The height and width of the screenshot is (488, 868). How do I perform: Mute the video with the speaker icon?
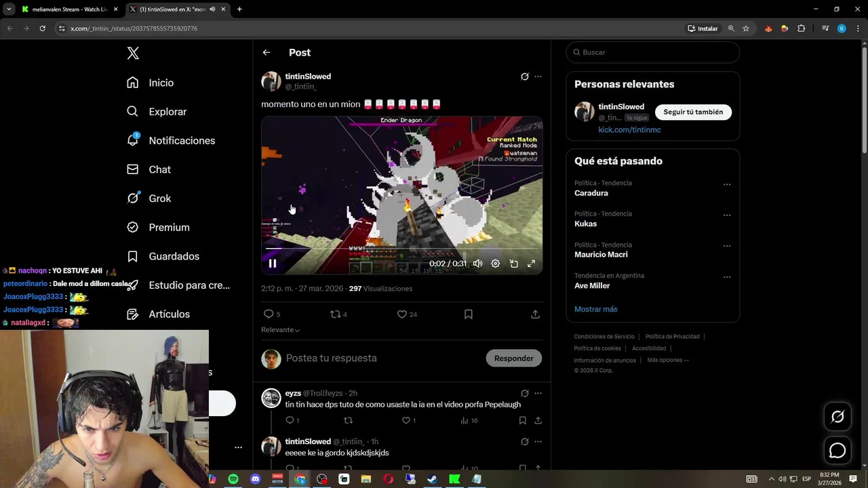point(477,264)
